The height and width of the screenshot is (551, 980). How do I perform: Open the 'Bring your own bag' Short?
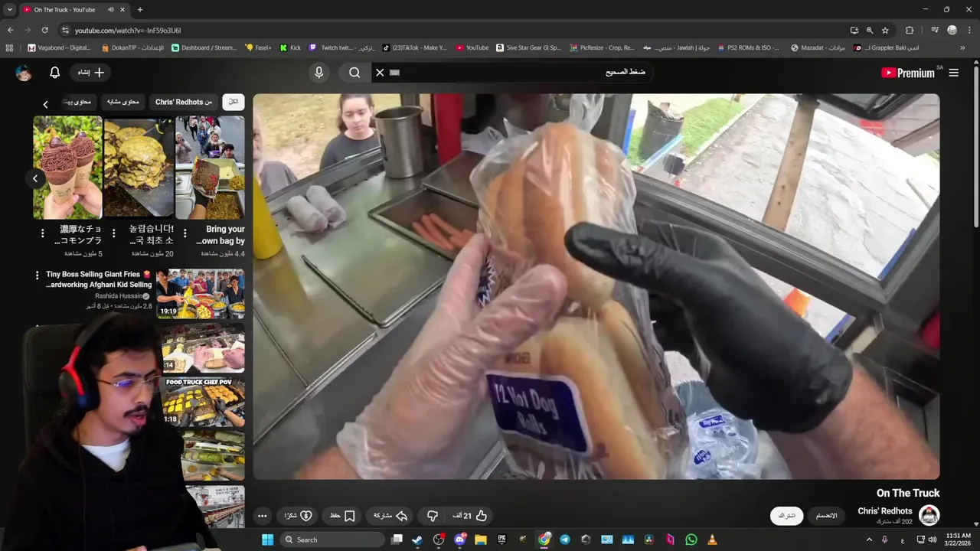(210, 168)
